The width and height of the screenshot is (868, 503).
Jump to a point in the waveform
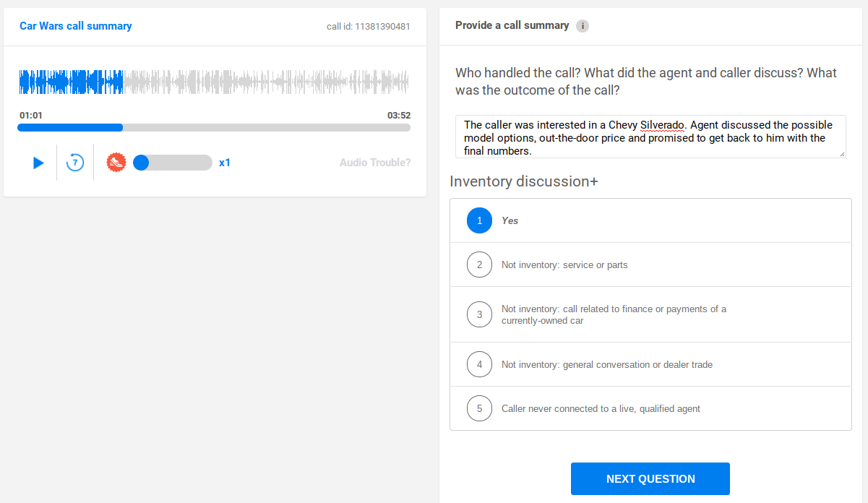214,82
